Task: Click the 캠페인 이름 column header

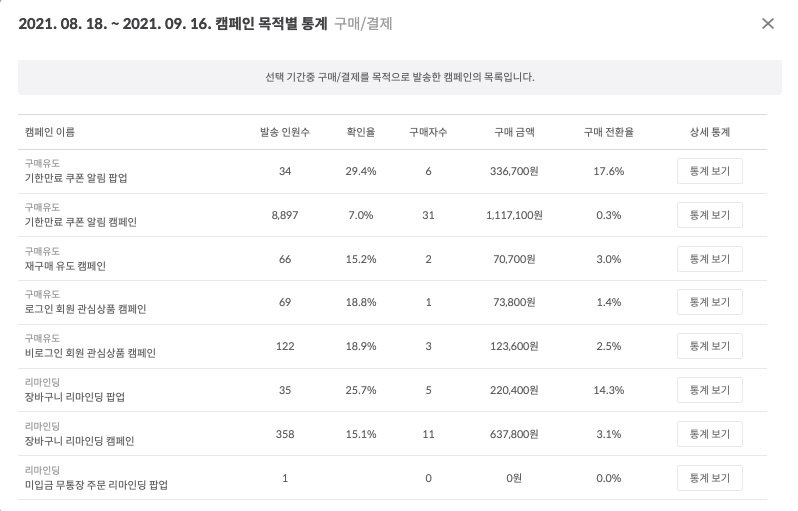Action: [49, 132]
